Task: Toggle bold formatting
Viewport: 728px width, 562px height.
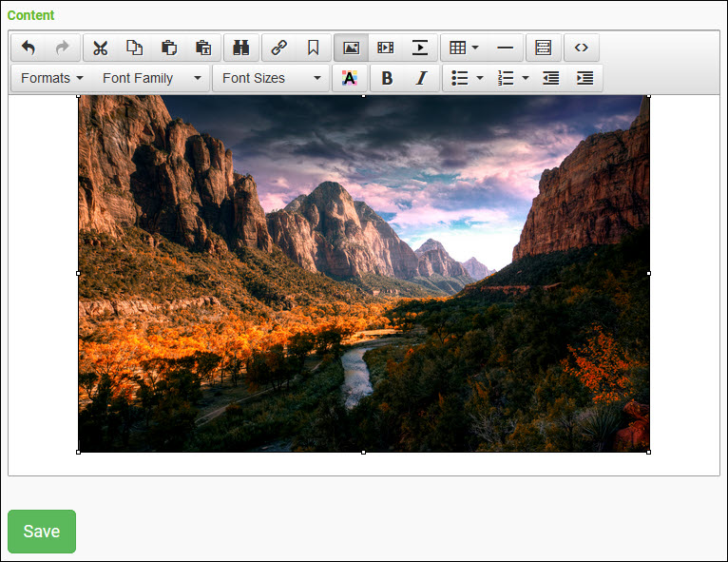Action: click(x=387, y=78)
